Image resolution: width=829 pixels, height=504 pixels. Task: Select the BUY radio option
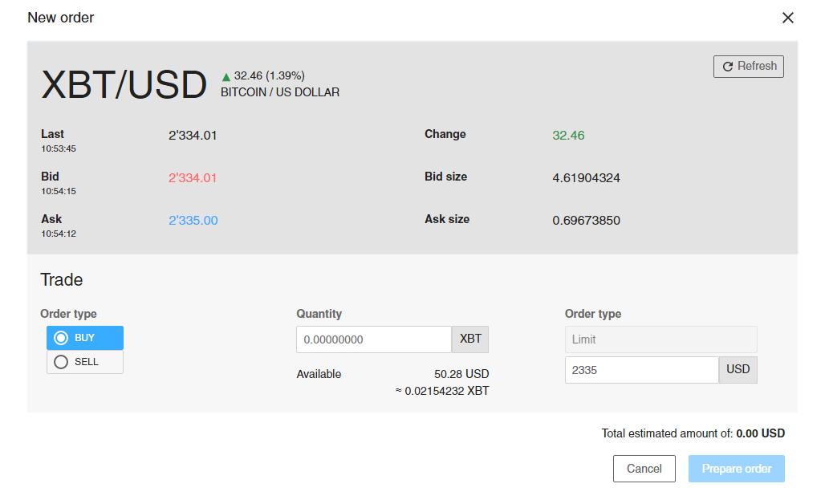click(85, 338)
